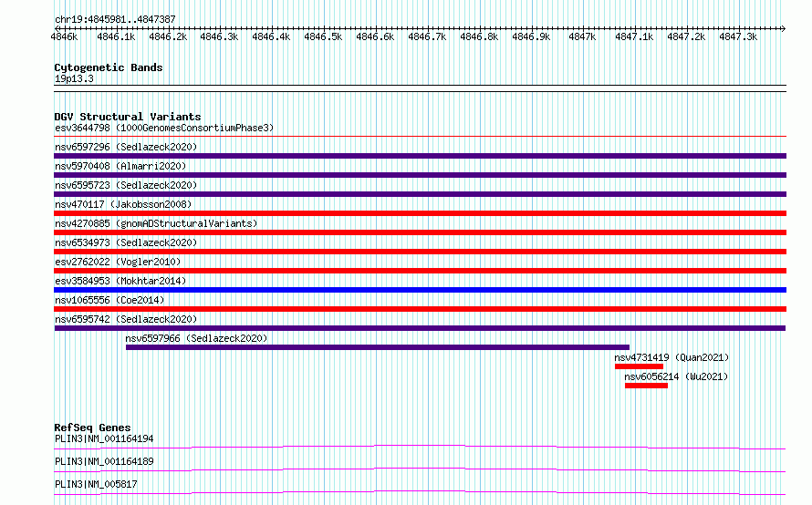The height and width of the screenshot is (505, 812).
Task: Select variant label nsv6056214 (Wu2021)
Action: (x=676, y=376)
